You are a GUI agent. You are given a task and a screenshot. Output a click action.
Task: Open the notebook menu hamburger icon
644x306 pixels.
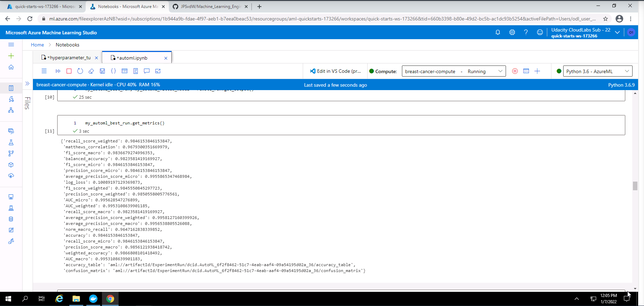click(x=44, y=71)
